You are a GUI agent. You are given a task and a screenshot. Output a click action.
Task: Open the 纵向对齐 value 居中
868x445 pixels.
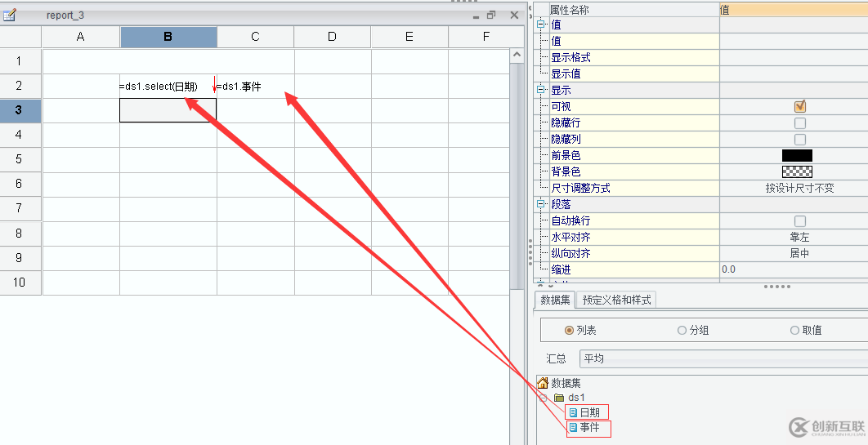[799, 253]
